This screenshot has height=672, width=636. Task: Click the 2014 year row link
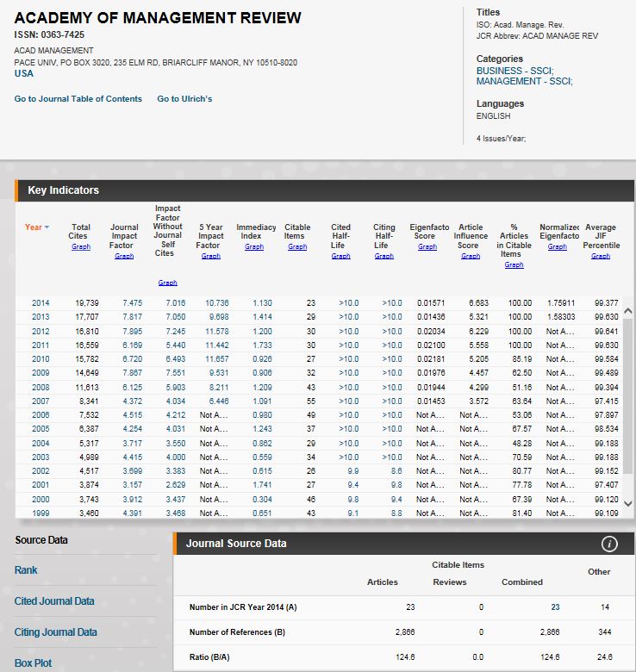point(41,303)
